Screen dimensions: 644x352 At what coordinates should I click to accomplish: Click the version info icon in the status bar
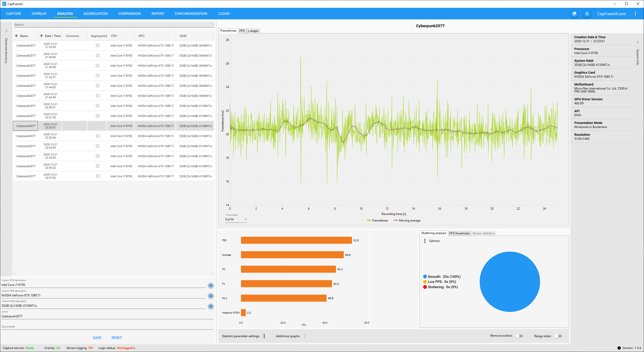[x=619, y=348]
